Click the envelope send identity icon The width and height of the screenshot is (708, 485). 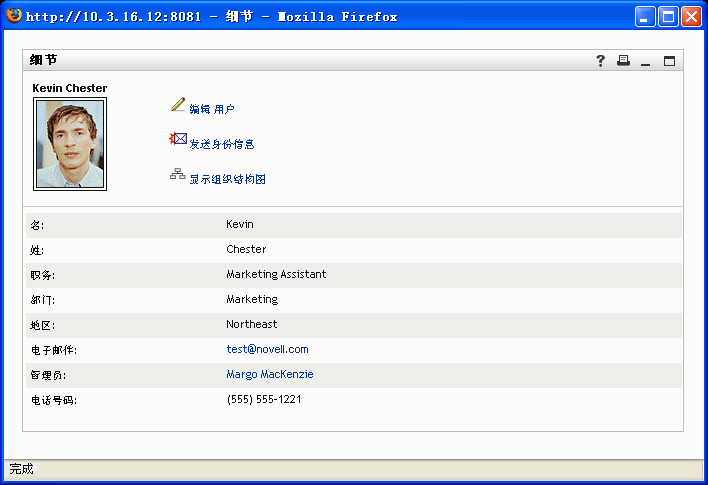coord(178,138)
